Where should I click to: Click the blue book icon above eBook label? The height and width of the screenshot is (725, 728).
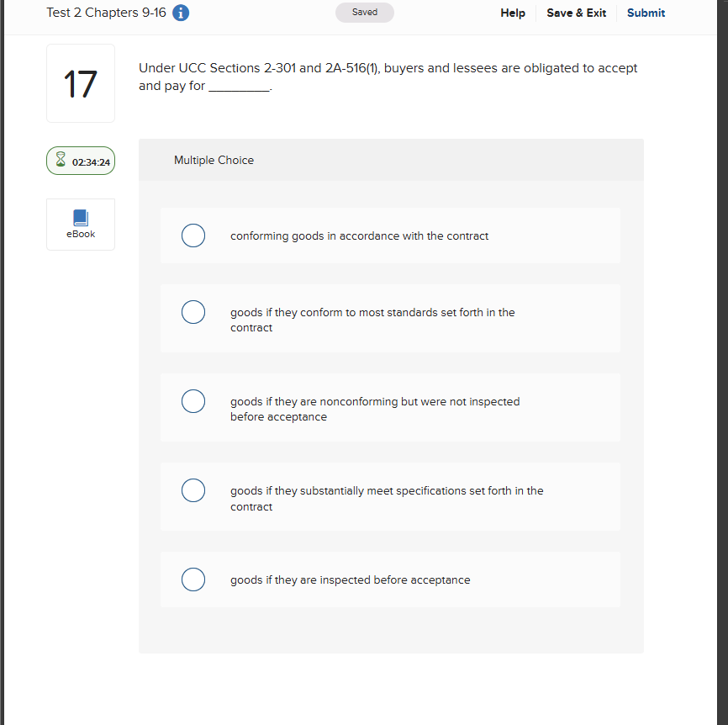tap(80, 217)
